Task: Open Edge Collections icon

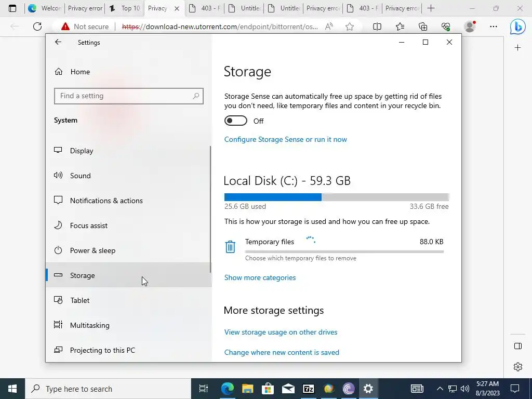Action: 423,26
